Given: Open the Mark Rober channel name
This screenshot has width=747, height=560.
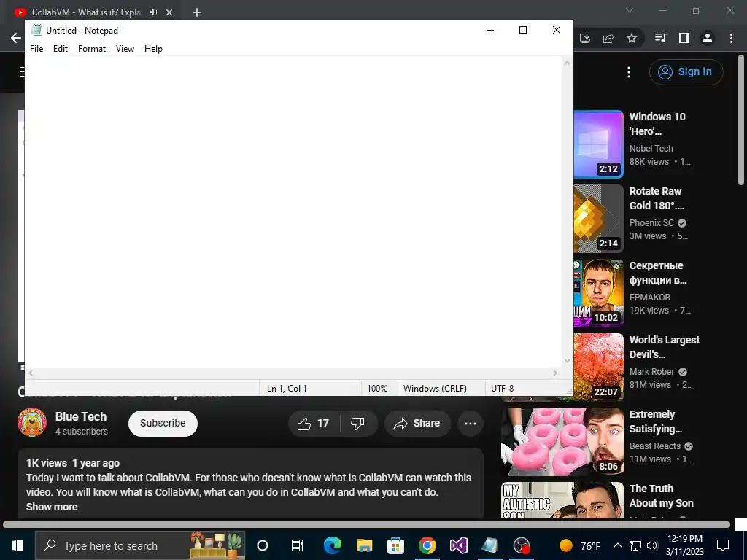Looking at the screenshot, I should (651, 371).
